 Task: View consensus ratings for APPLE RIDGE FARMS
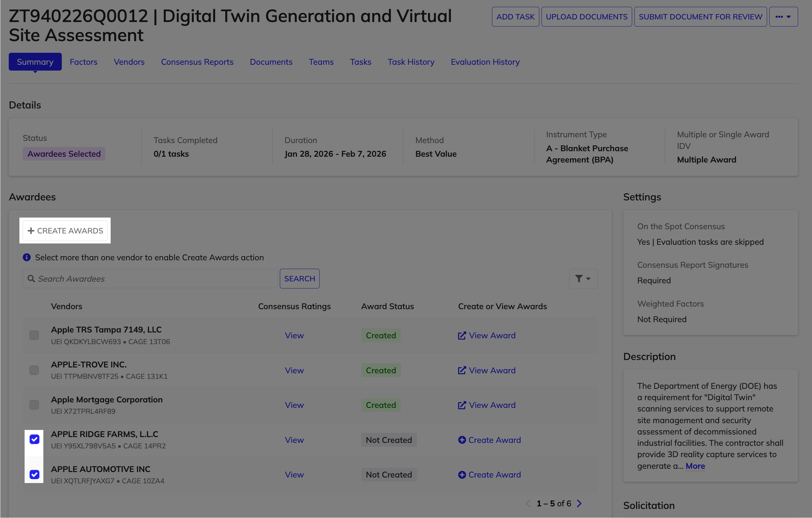pos(294,440)
